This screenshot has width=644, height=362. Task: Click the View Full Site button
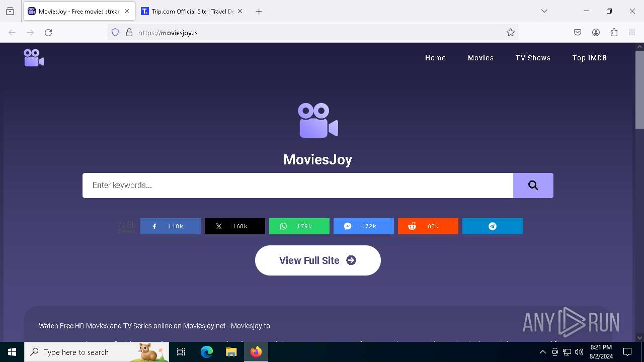[x=318, y=260]
